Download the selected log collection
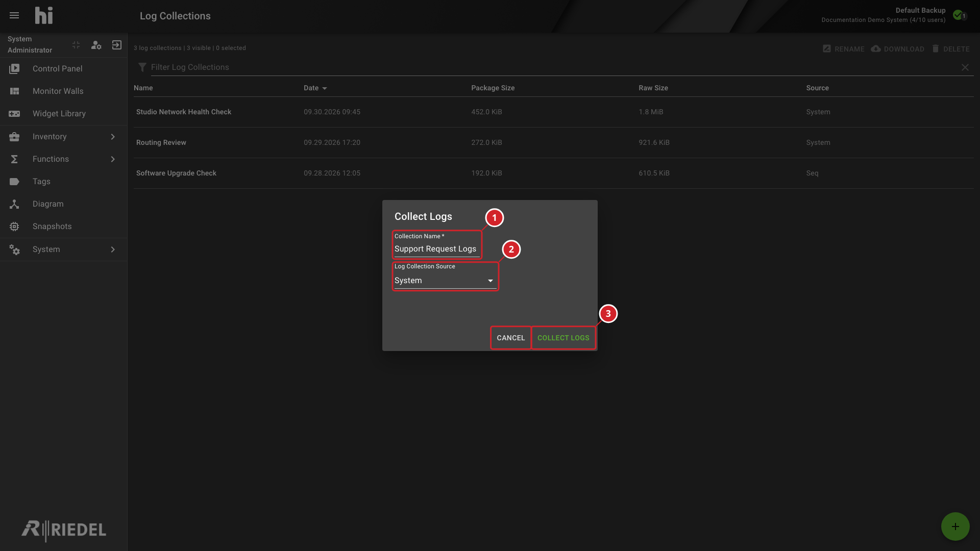Screen dimensions: 980x551 897,49
